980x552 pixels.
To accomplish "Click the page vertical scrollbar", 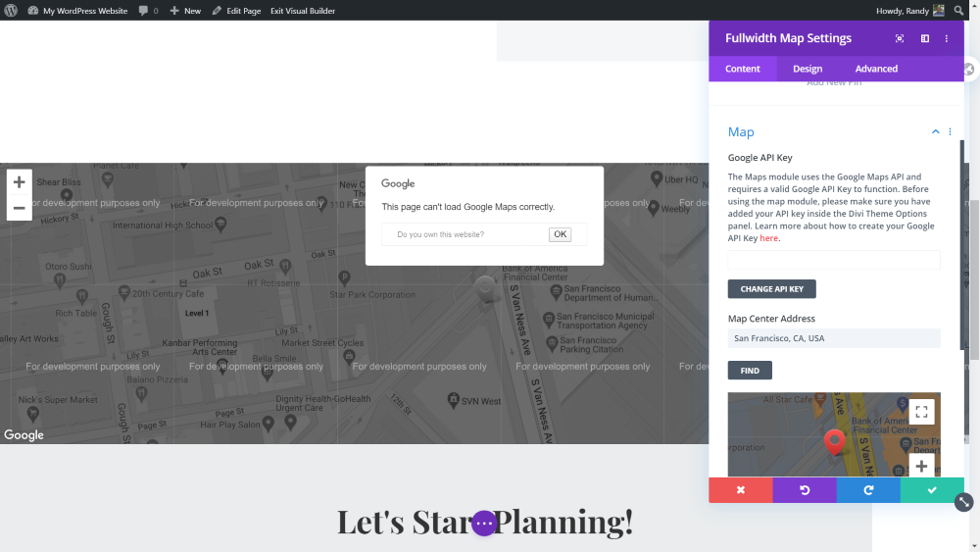I will [974, 279].
